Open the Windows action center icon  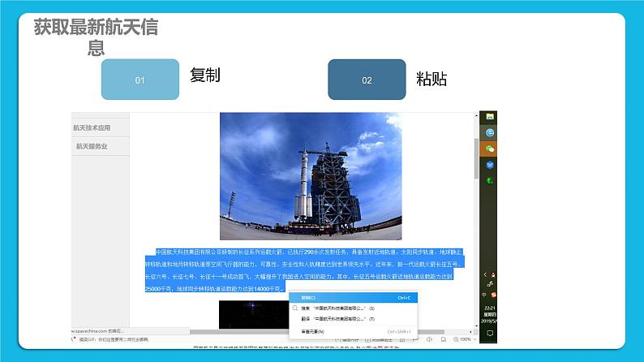[490, 334]
